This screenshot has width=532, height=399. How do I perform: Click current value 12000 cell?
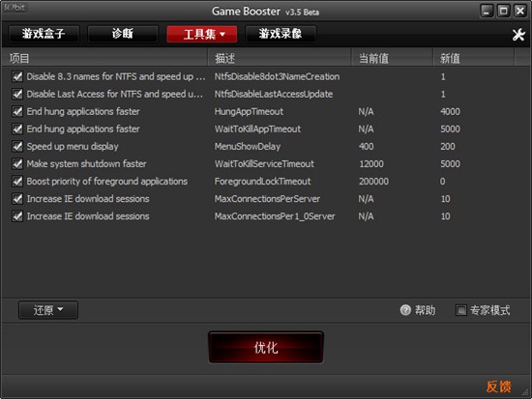pyautogui.click(x=371, y=163)
